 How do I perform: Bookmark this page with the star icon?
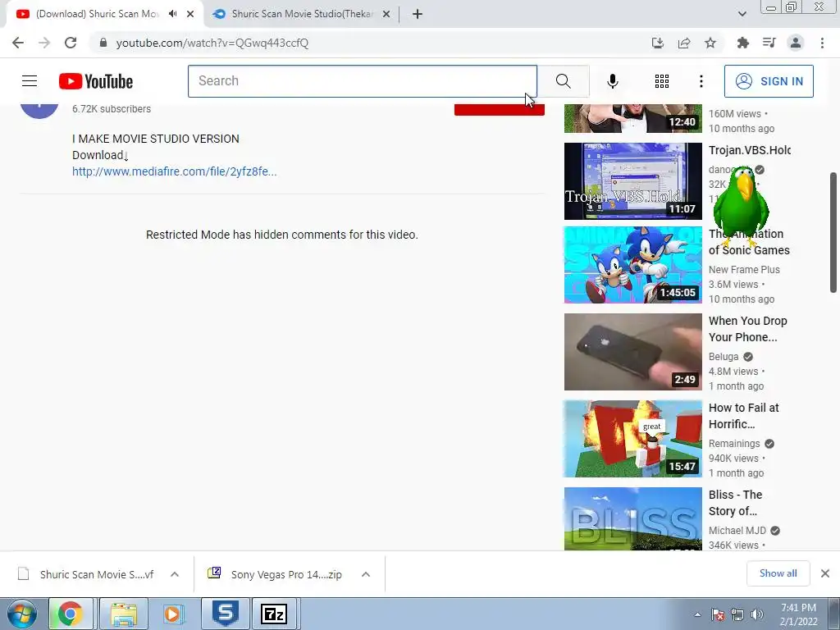710,43
